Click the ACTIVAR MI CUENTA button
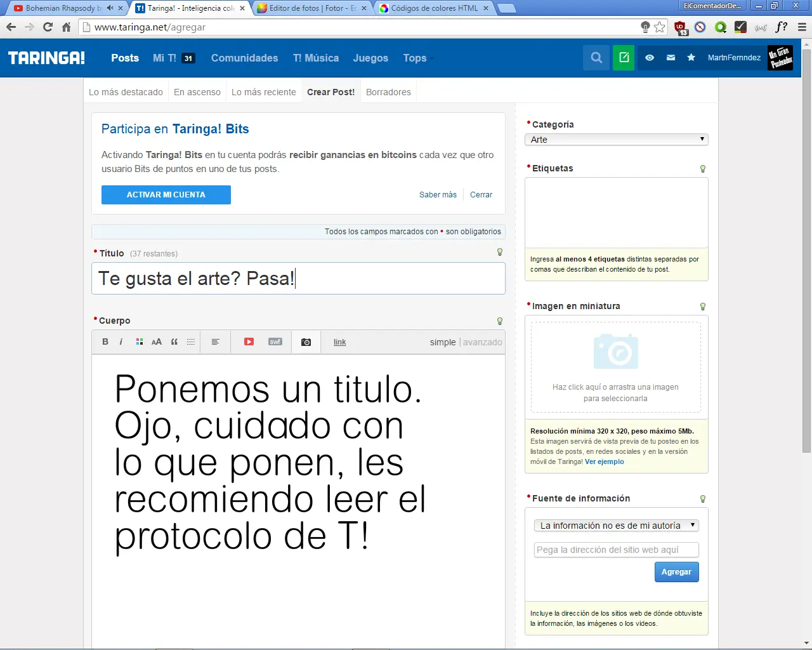The width and height of the screenshot is (812, 650). tap(166, 195)
